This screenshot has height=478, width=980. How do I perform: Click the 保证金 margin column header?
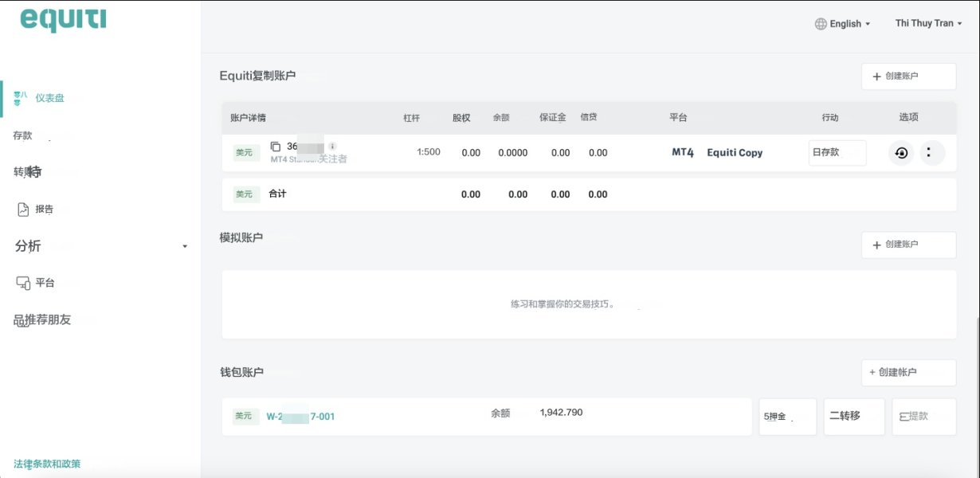tap(552, 118)
